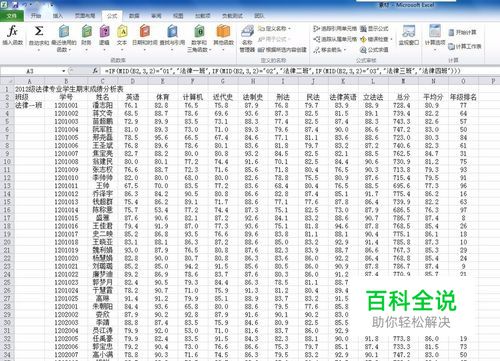The width and height of the screenshot is (500, 361).
Task: Click Calculate Now (开始计算)
Action: (462, 32)
